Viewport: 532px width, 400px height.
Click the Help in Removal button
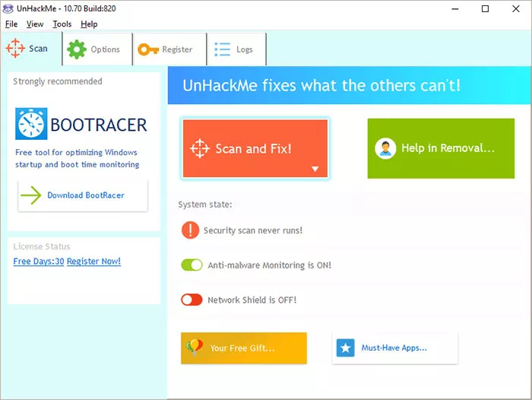click(x=441, y=148)
